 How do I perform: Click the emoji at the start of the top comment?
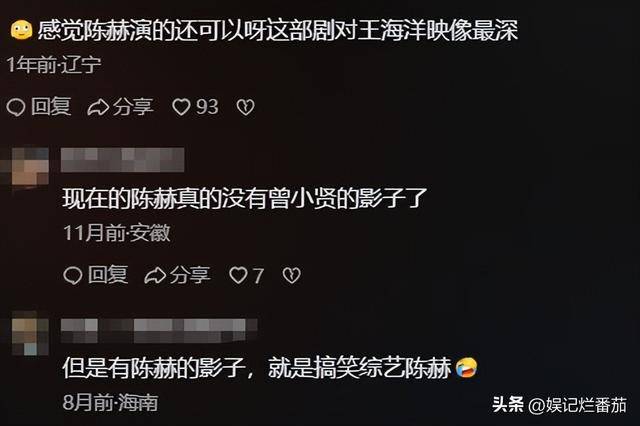click(22, 30)
